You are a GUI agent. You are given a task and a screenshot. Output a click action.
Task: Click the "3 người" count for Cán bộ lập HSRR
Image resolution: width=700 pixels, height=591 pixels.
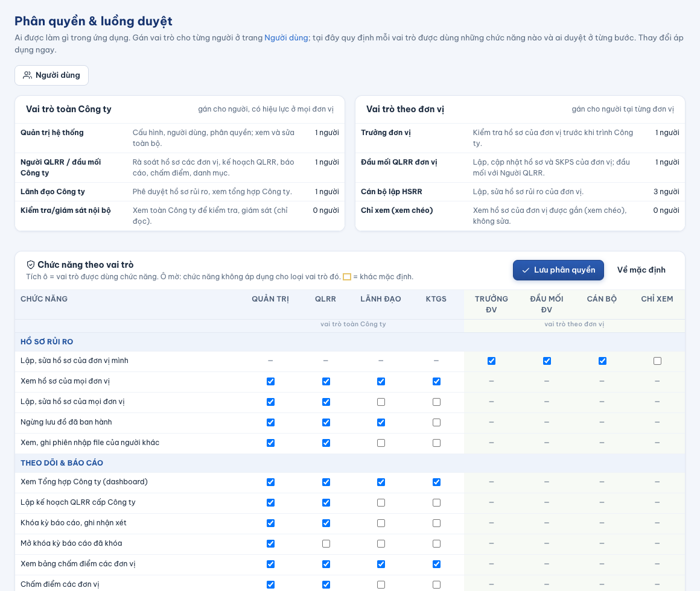666,191
